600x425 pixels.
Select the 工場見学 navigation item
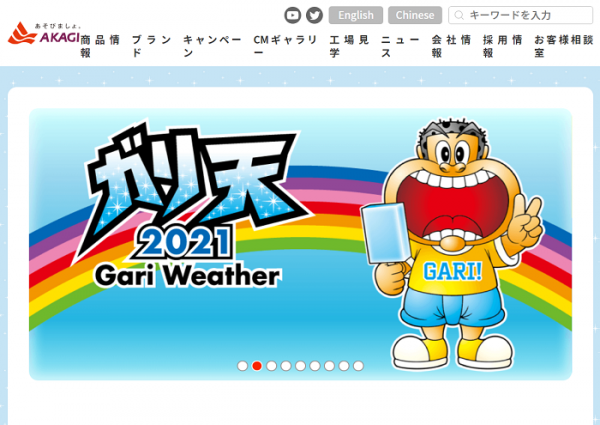tap(349, 47)
